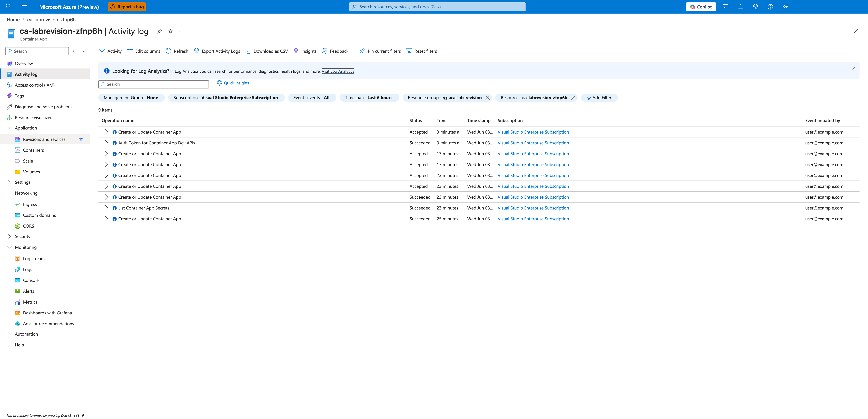The height and width of the screenshot is (419, 868).
Task: Open Revisions and replicas in sidebar
Action: click(44, 139)
